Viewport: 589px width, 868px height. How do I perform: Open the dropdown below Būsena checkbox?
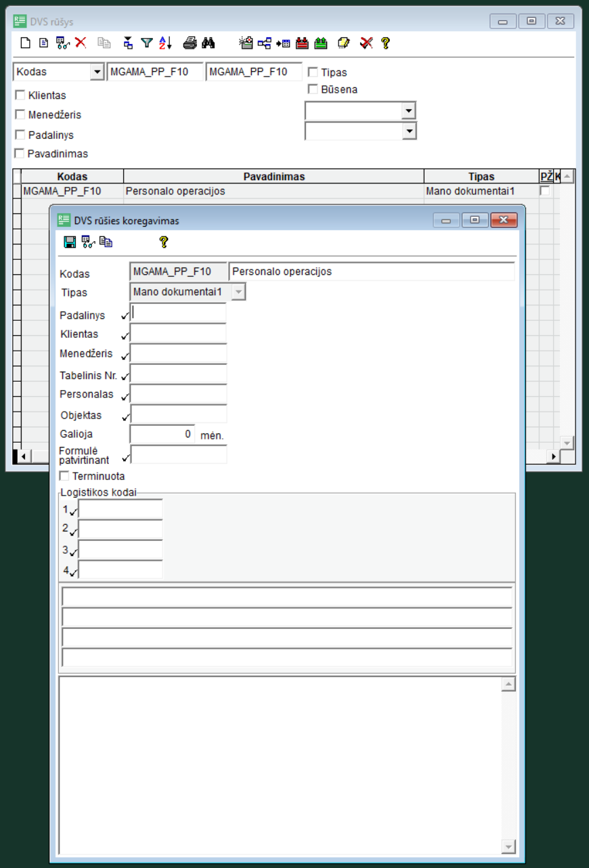coord(408,111)
